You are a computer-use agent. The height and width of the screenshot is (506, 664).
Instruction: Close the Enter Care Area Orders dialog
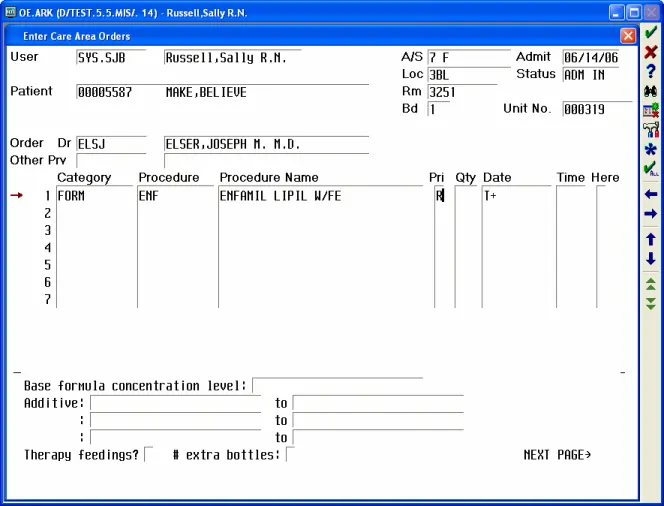pyautogui.click(x=628, y=36)
